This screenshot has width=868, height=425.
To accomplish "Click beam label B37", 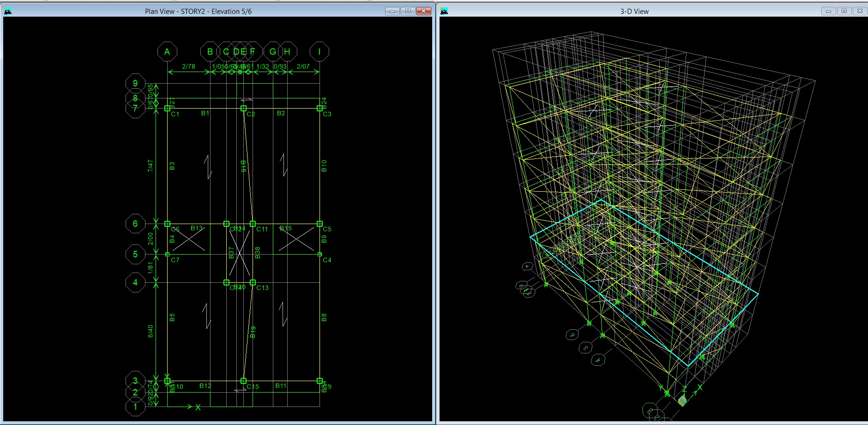I will pyautogui.click(x=231, y=253).
